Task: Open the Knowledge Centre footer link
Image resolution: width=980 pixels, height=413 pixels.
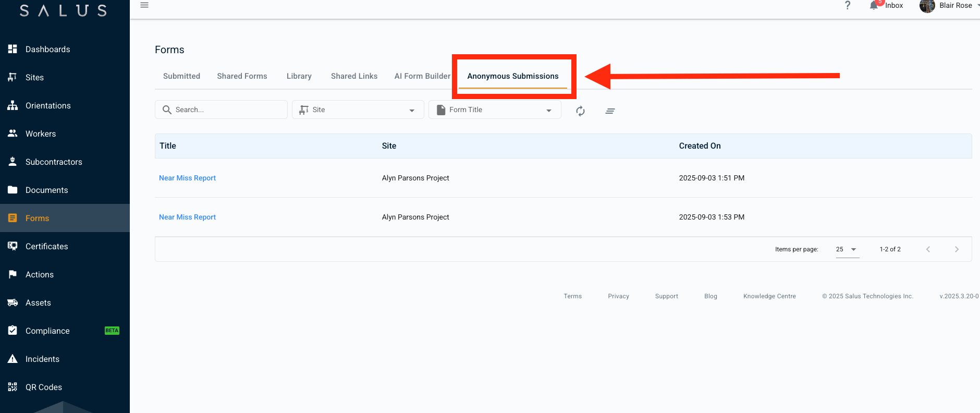Action: (x=769, y=296)
